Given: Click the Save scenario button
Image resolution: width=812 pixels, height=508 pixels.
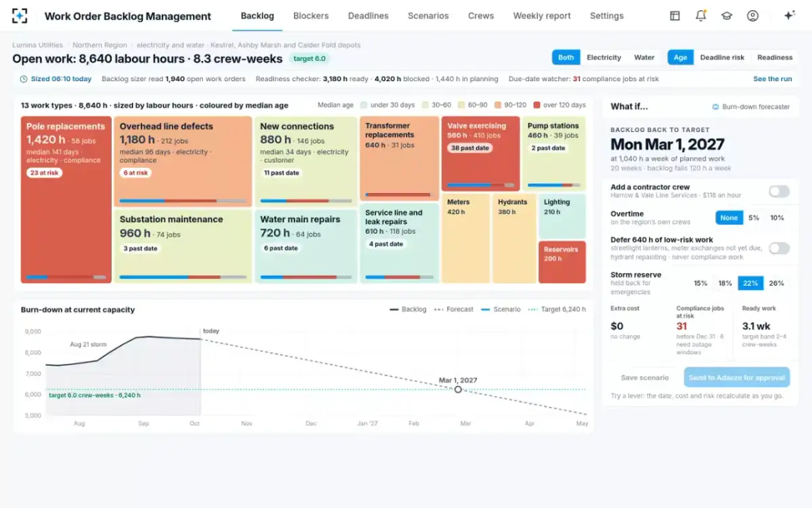Looking at the screenshot, I should pyautogui.click(x=645, y=378).
